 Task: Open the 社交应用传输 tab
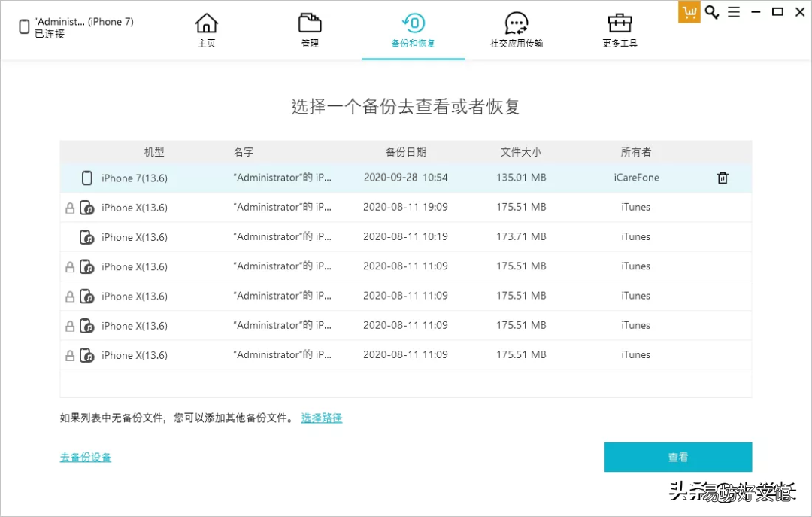(x=517, y=31)
